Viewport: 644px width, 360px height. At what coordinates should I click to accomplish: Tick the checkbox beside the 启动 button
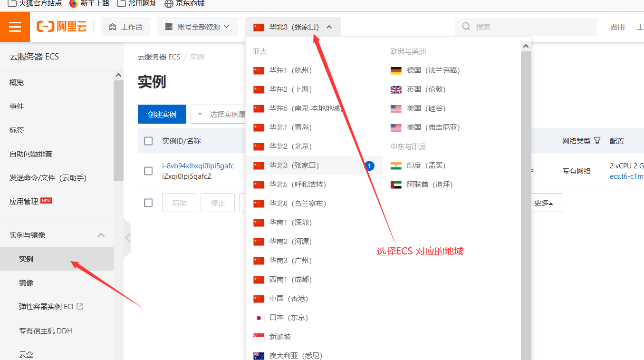[x=148, y=203]
